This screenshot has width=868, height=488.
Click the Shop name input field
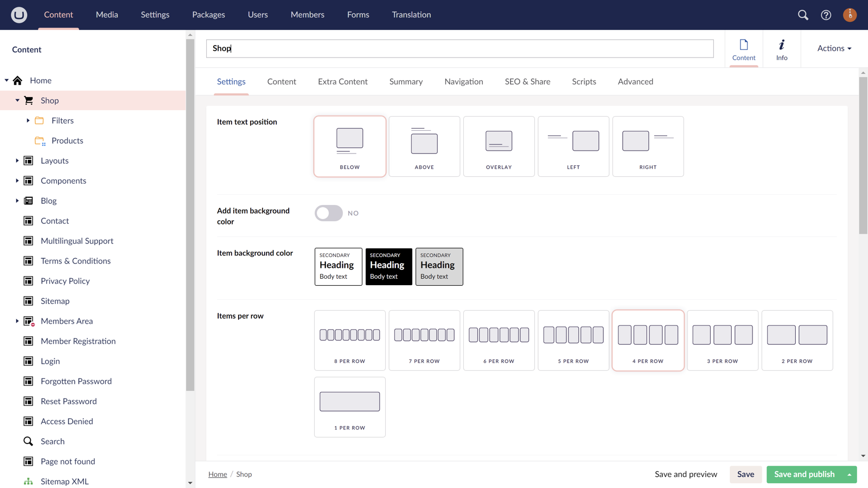coord(459,48)
